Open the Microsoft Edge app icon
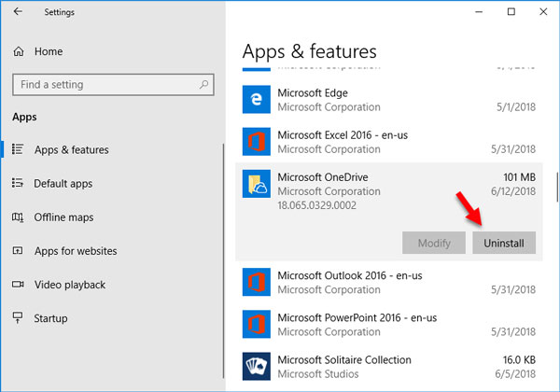Image resolution: width=560 pixels, height=392 pixels. (257, 99)
